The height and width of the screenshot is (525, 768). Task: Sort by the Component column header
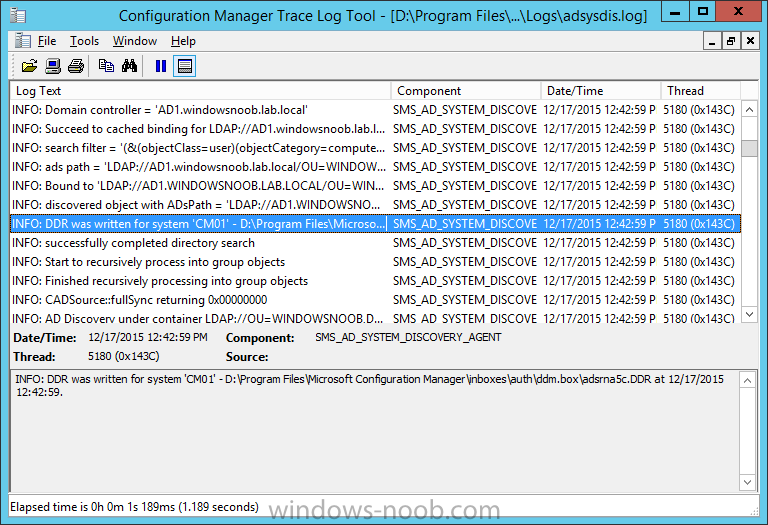point(466,91)
